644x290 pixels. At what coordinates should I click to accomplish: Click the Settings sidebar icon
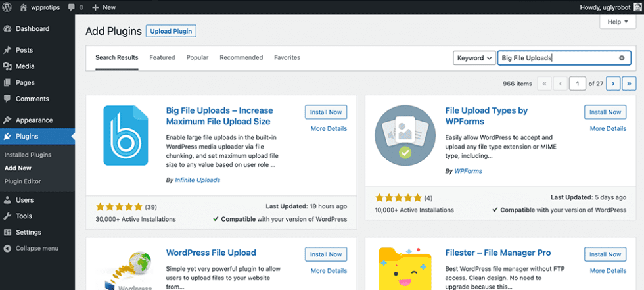7,232
